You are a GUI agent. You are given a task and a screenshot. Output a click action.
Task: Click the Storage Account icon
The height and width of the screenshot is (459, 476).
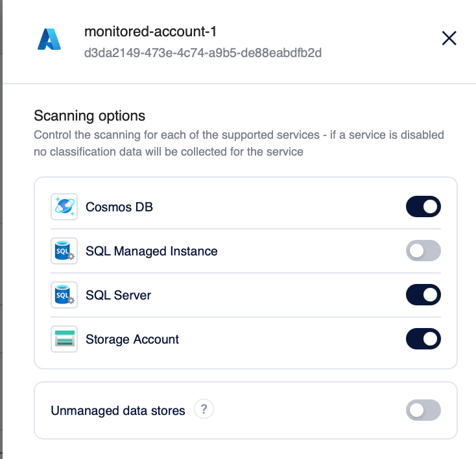[x=64, y=339]
